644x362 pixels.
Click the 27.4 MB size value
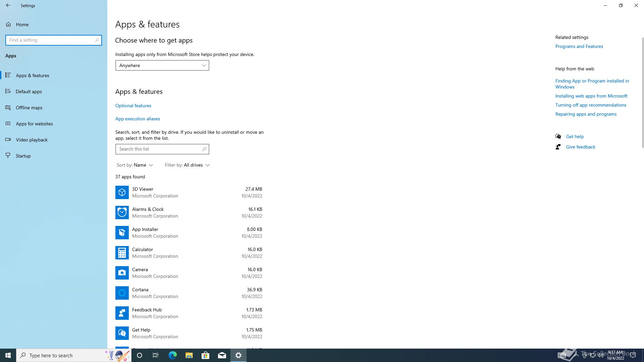tap(254, 189)
